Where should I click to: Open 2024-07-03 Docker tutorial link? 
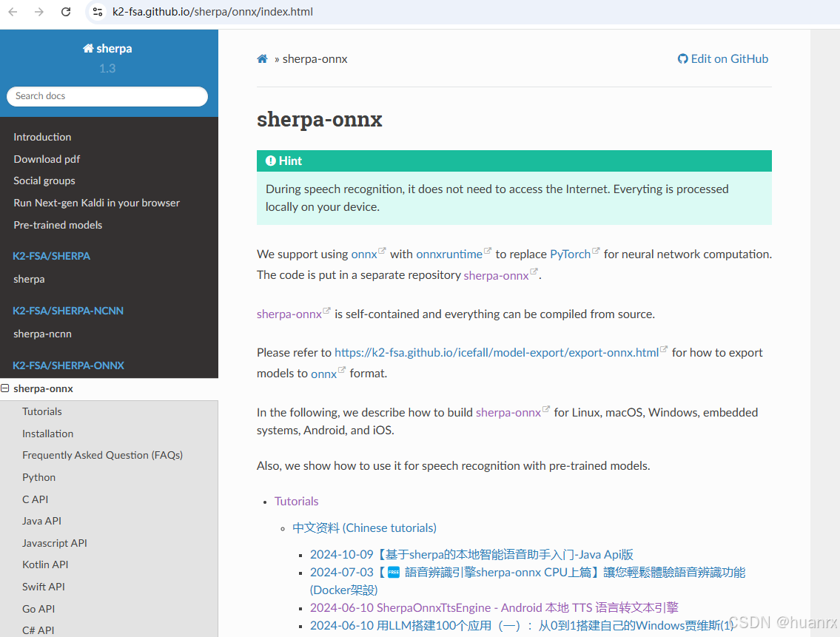point(528,581)
